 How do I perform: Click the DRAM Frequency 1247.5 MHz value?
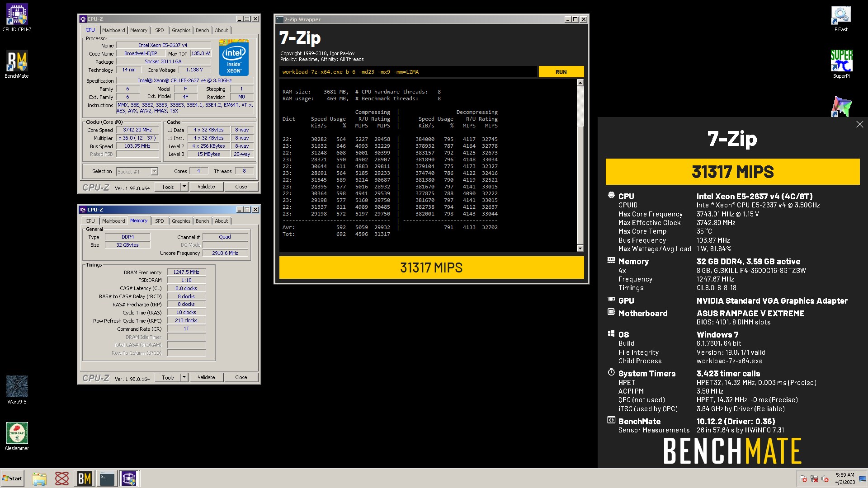186,272
